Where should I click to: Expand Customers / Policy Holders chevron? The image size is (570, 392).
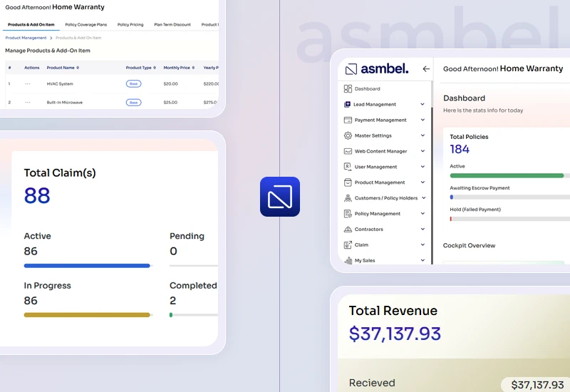click(x=423, y=198)
